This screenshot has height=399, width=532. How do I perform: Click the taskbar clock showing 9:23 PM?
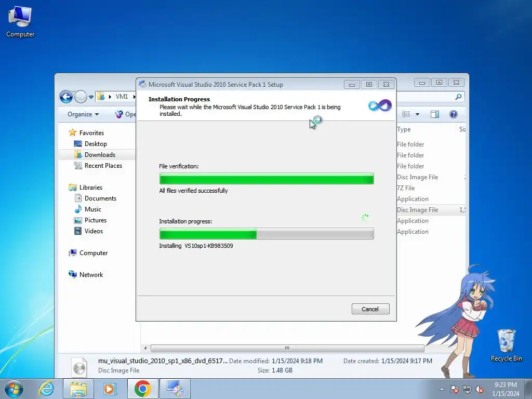[506, 389]
